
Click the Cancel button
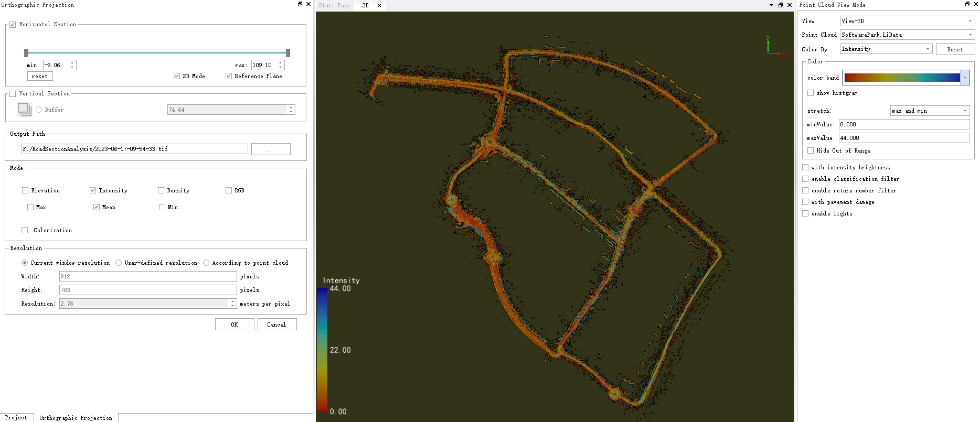point(277,324)
